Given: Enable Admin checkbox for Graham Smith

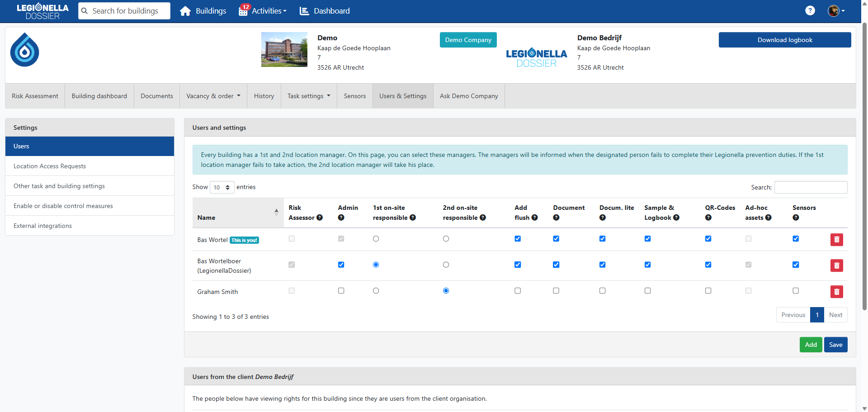Looking at the screenshot, I should [x=341, y=291].
